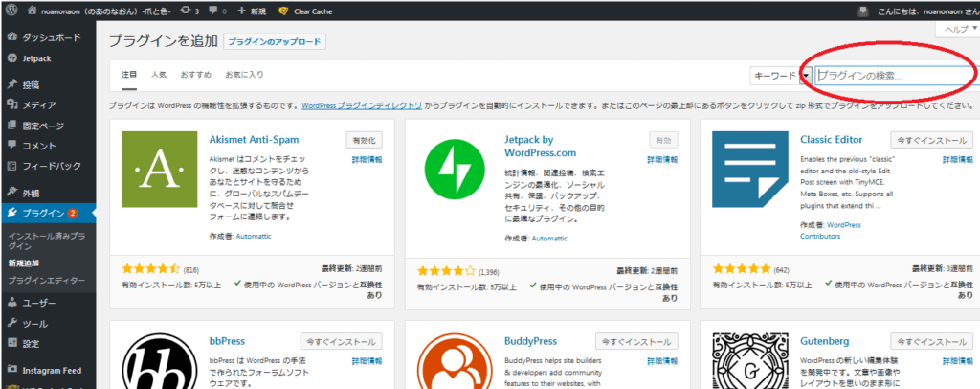
Task: Open the キーワード search type dropdown
Action: point(780,76)
